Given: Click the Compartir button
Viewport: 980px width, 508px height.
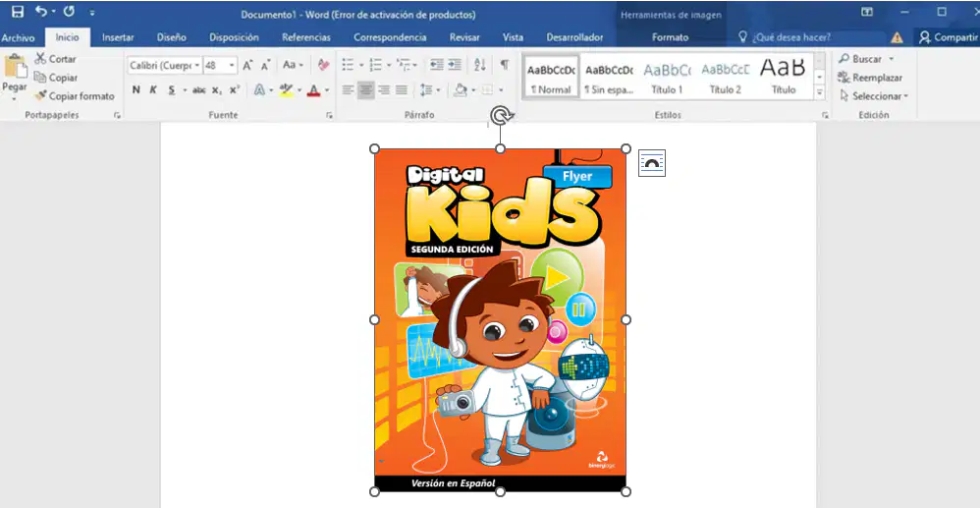Looking at the screenshot, I should point(949,37).
